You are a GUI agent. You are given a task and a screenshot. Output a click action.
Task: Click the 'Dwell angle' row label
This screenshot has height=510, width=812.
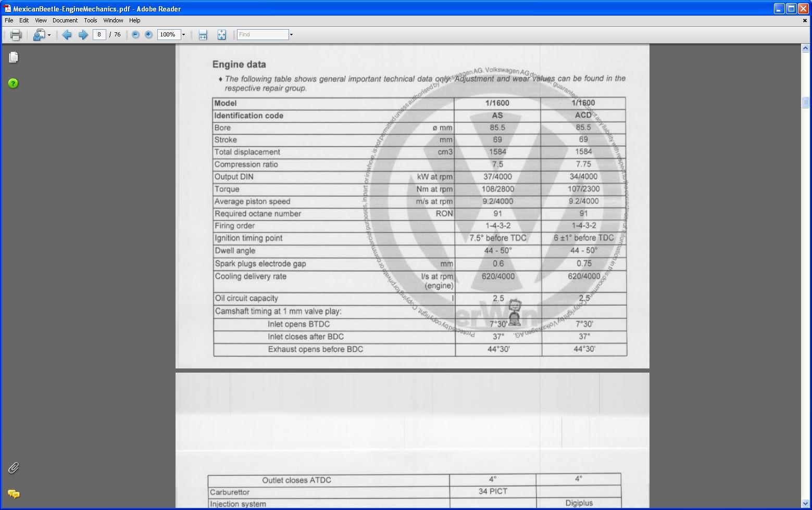pos(235,250)
